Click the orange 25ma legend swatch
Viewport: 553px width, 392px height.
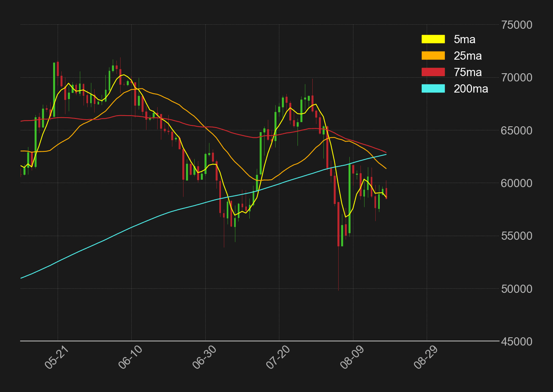coord(433,56)
